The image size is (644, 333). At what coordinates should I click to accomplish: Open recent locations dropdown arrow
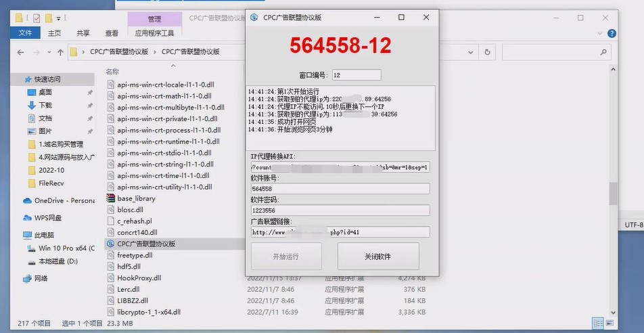(x=49, y=52)
